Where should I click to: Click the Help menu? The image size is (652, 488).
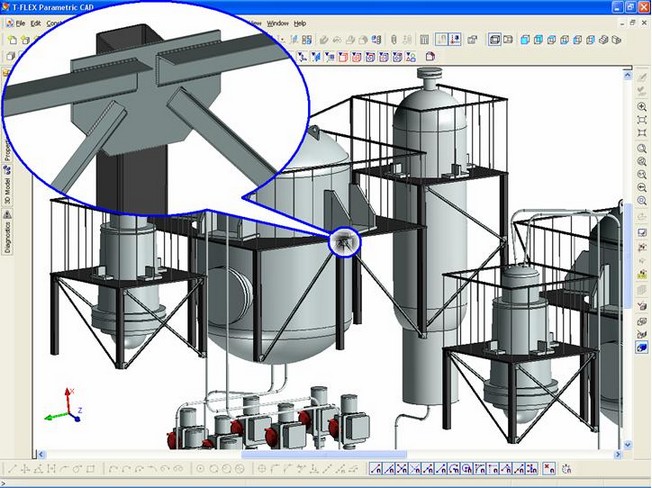pos(300,22)
